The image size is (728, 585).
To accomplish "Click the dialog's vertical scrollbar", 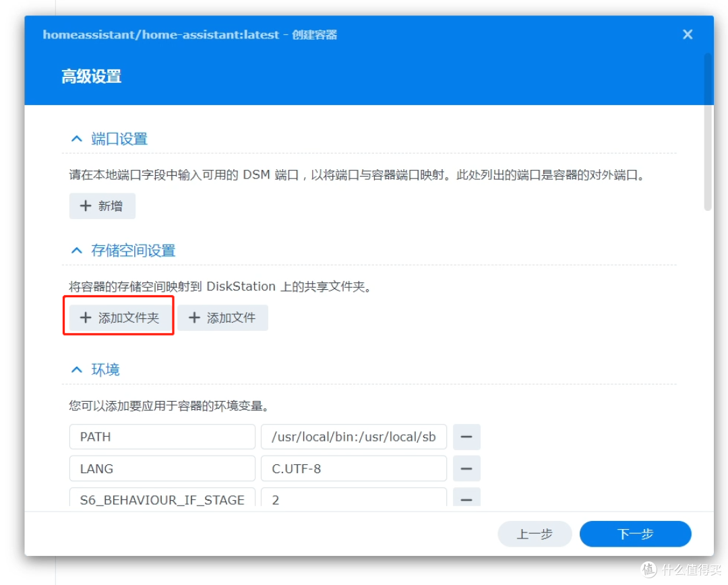I will pos(708,135).
